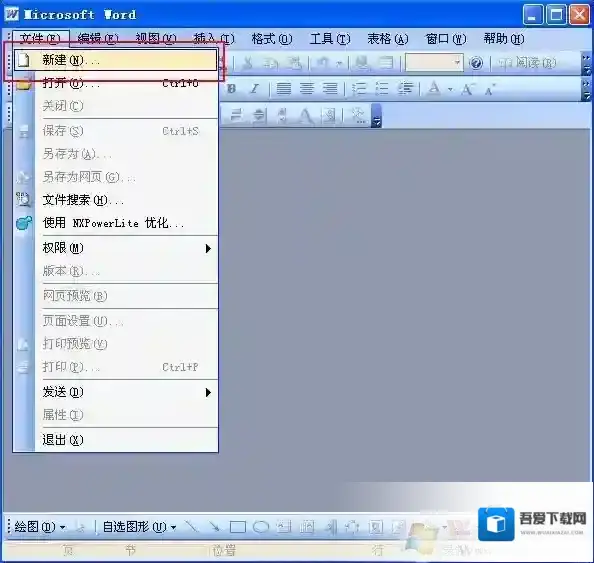The width and height of the screenshot is (594, 563).
Task: Open the 格式(O) menu
Action: [x=272, y=38]
